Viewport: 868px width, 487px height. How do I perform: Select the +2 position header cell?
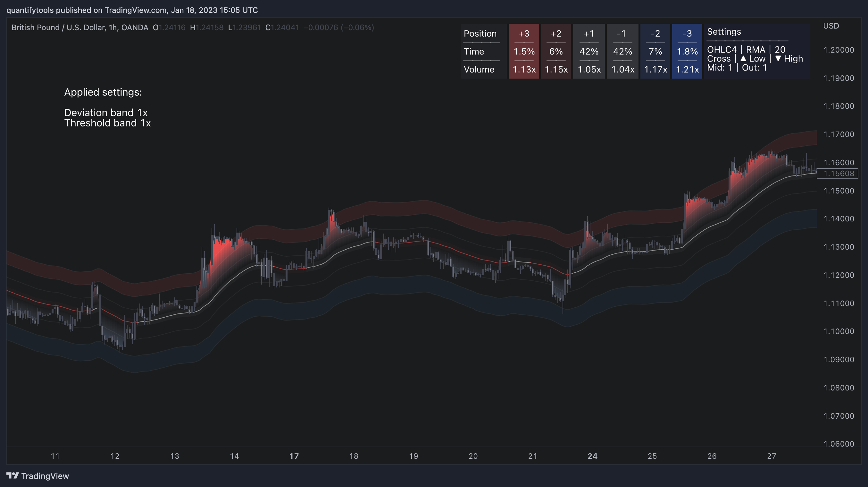pyautogui.click(x=555, y=33)
